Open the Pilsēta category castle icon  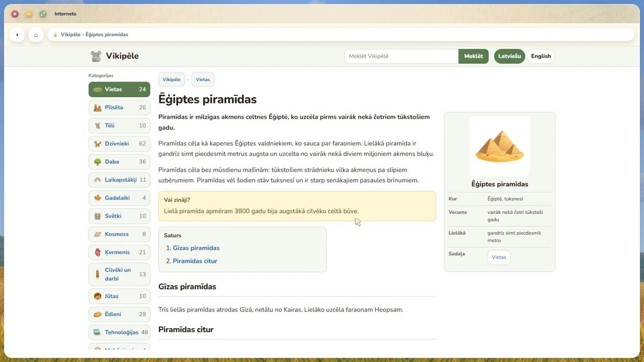[97, 107]
